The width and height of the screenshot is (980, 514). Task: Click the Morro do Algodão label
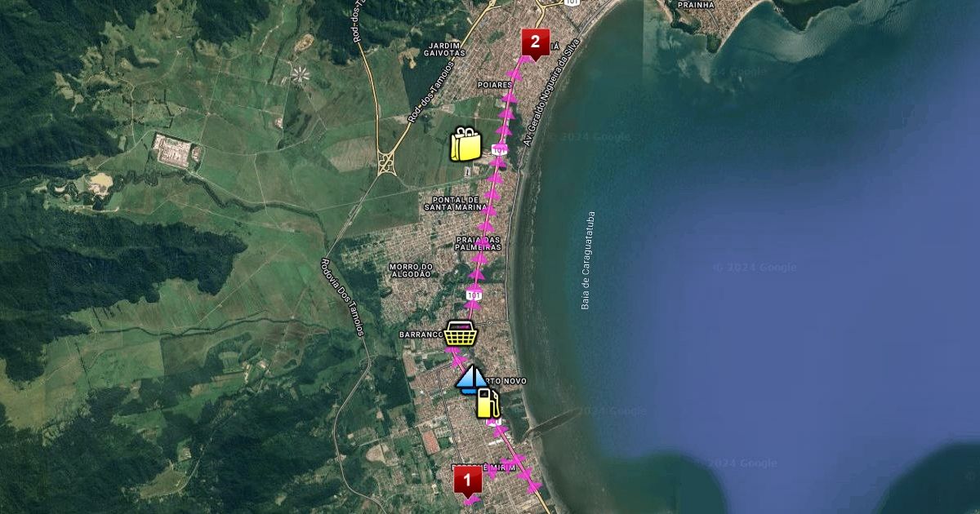tap(410, 270)
